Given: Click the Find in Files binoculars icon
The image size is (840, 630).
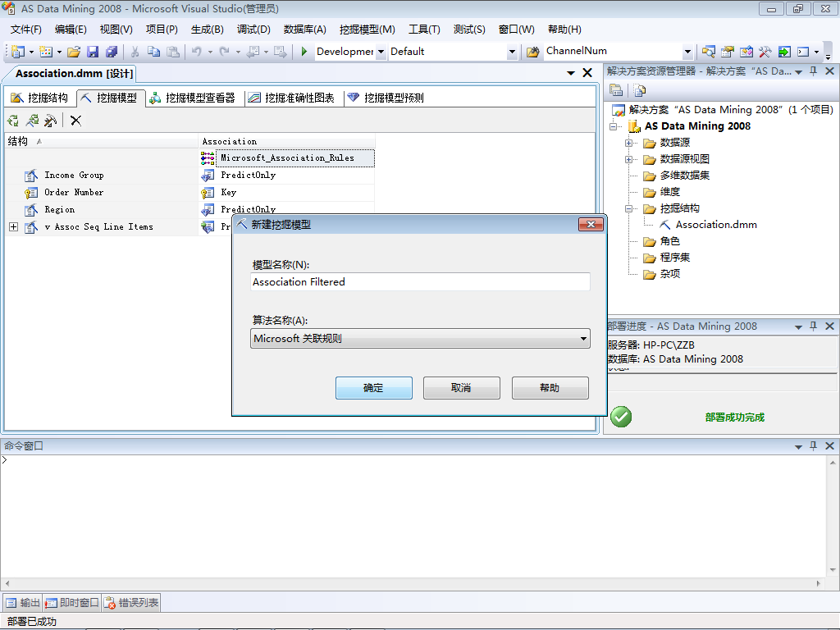Looking at the screenshot, I should (x=532, y=52).
